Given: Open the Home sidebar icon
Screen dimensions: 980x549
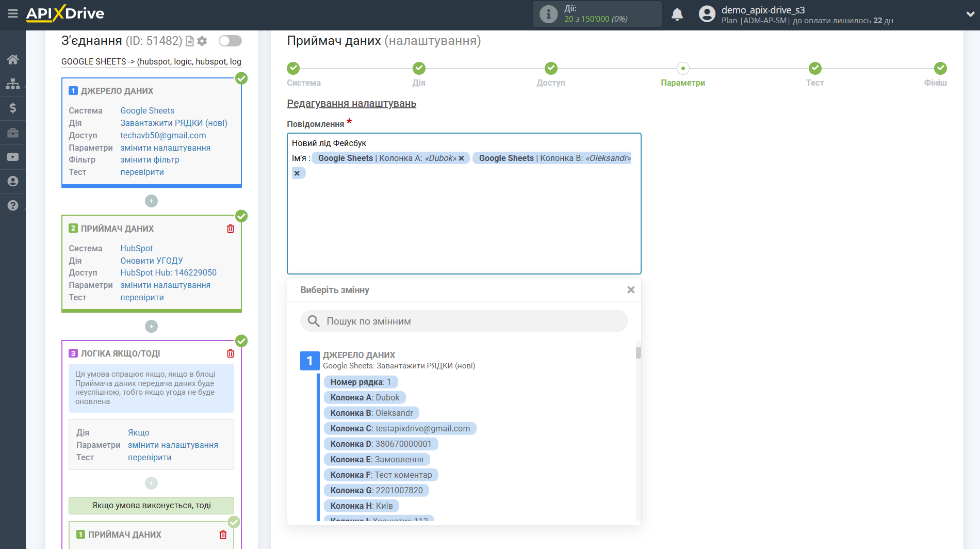Looking at the screenshot, I should [x=13, y=59].
